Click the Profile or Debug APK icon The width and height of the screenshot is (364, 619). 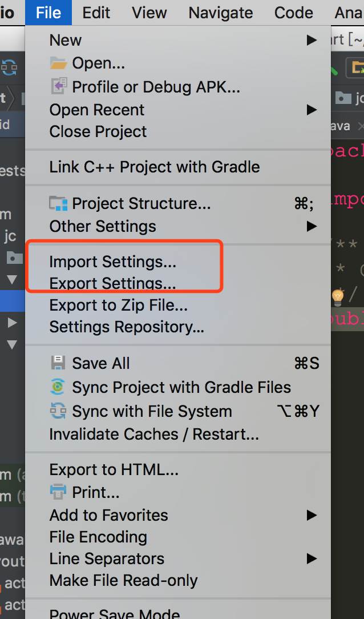[x=58, y=87]
